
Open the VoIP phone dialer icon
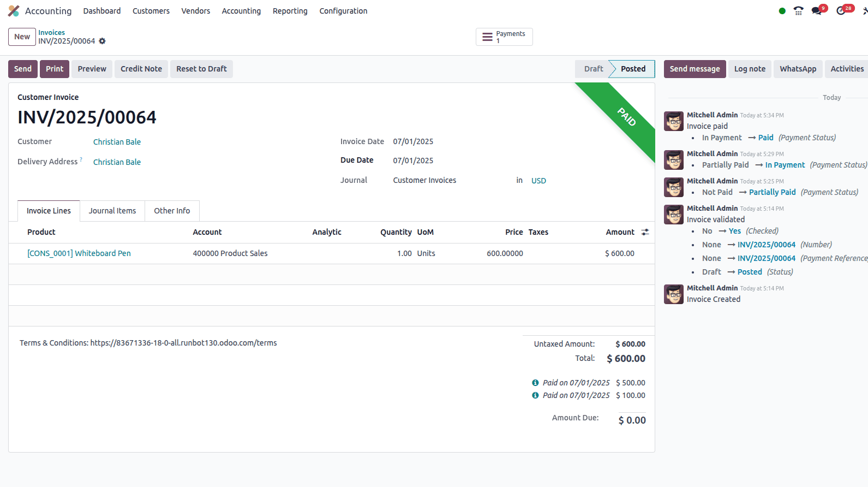click(x=798, y=11)
